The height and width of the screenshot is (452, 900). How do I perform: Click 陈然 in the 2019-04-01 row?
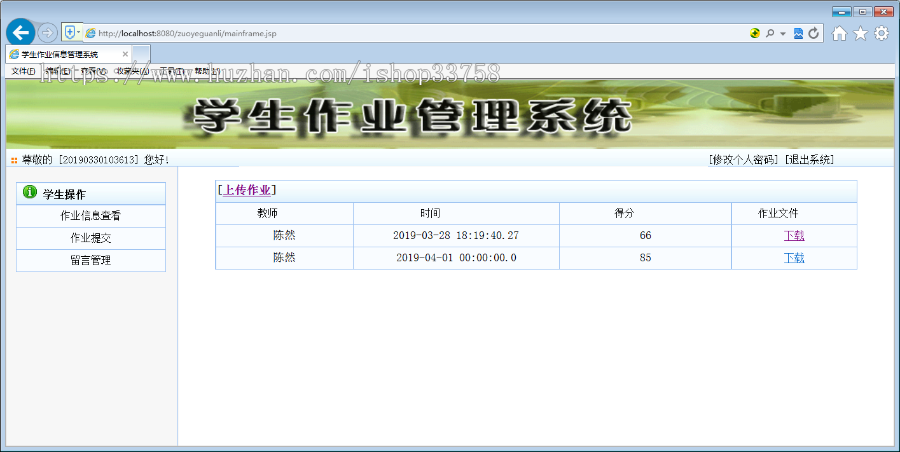pos(284,258)
